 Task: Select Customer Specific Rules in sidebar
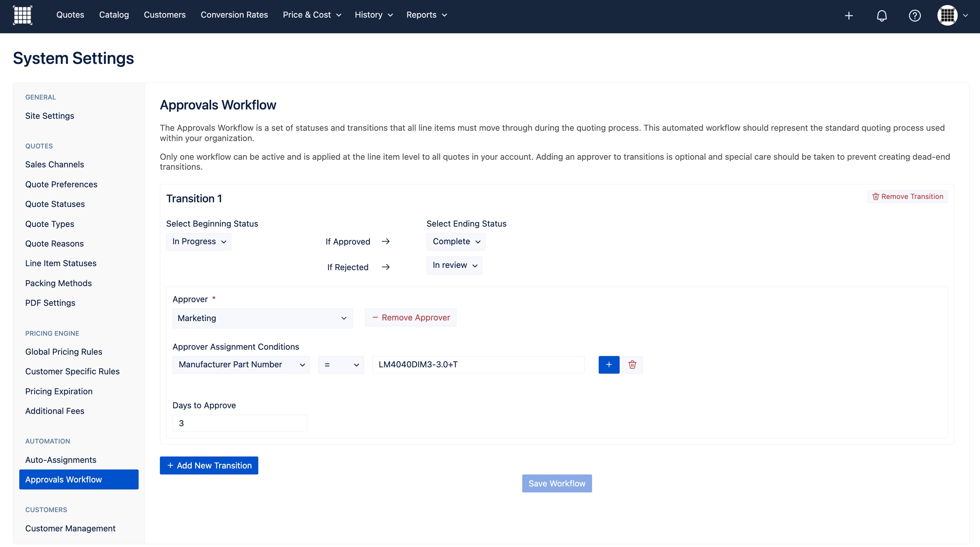tap(72, 371)
